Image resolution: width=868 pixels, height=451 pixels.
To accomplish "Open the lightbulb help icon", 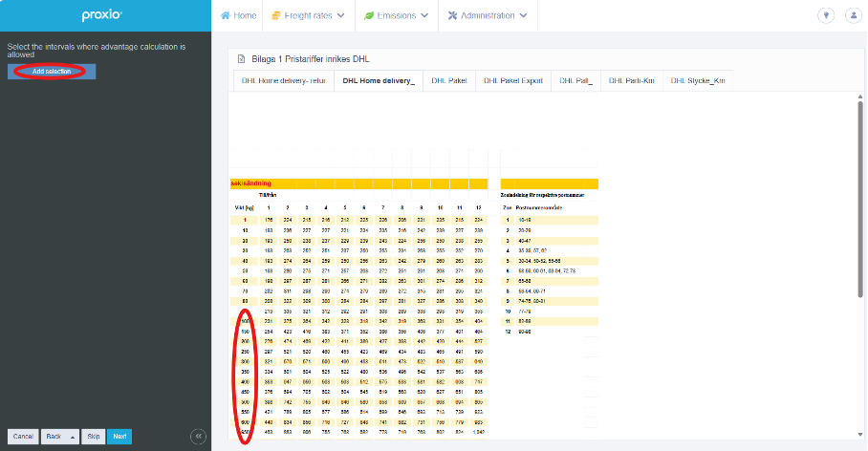I will coord(826,15).
